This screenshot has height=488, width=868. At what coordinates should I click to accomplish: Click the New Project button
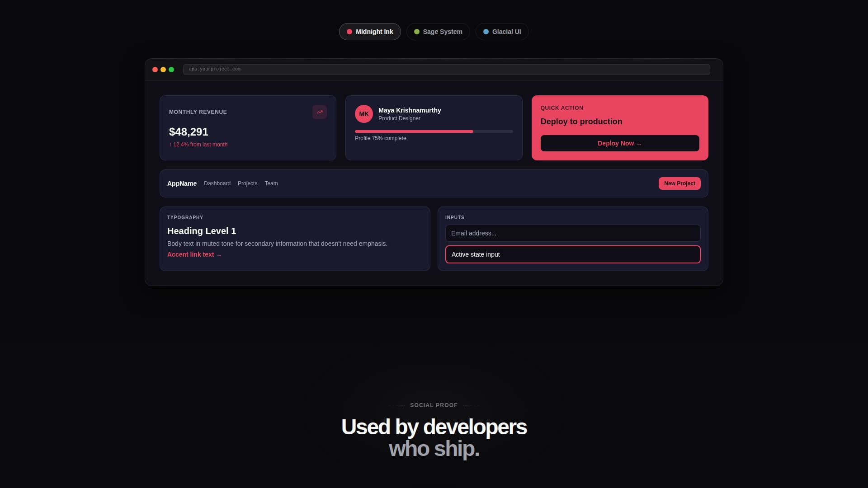(x=679, y=183)
